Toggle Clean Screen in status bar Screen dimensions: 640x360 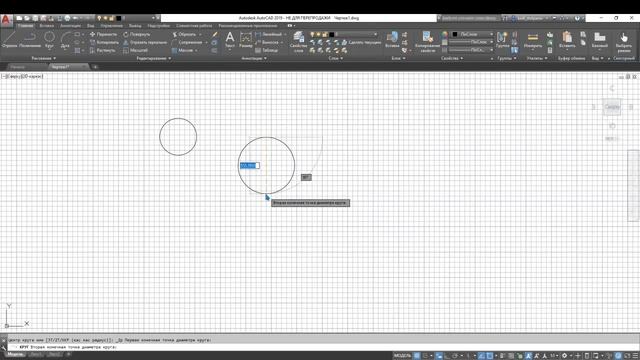click(627, 356)
